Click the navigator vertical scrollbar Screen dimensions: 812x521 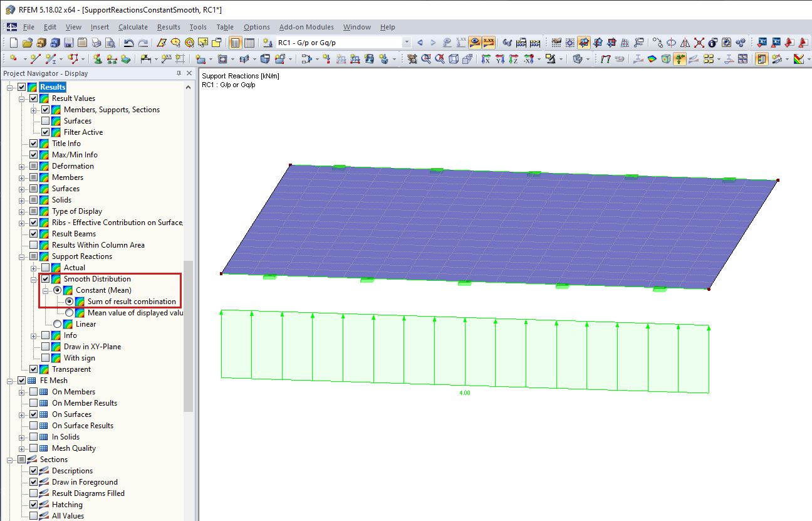pos(189,335)
